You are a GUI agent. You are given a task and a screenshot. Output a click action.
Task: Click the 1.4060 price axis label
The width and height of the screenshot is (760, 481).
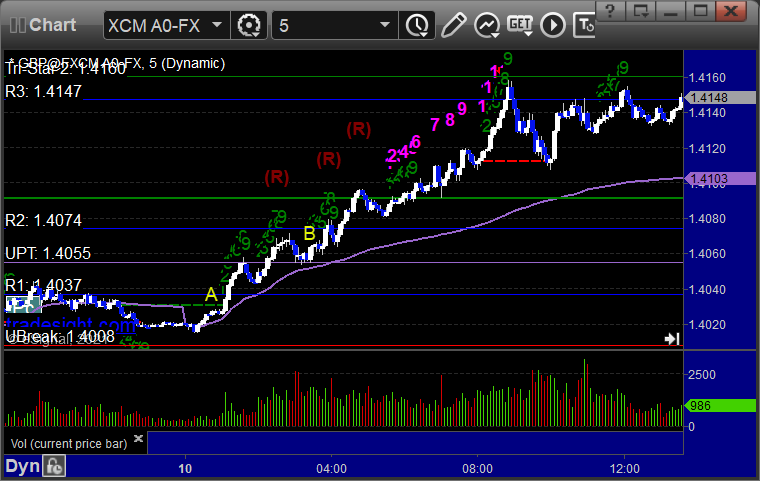707,254
